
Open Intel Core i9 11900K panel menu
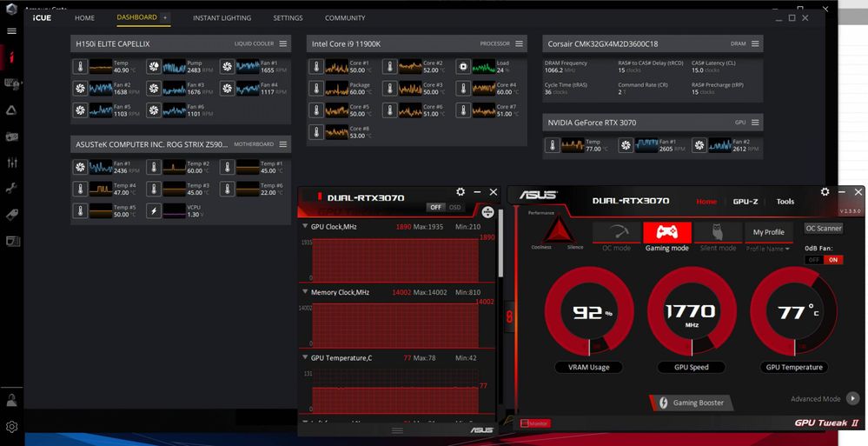coord(520,43)
